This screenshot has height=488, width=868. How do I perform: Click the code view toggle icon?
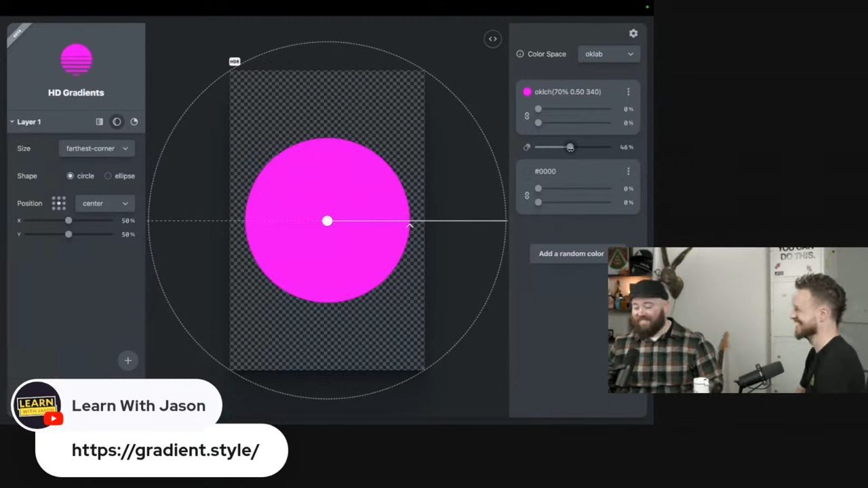tap(493, 39)
